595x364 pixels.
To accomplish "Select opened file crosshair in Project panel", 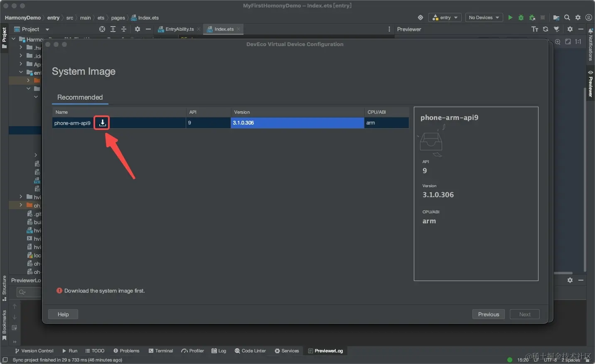I will click(x=102, y=29).
